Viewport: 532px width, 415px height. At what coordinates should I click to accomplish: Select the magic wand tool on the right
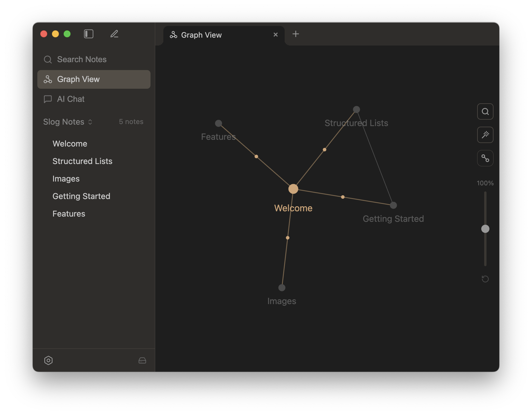click(485, 135)
